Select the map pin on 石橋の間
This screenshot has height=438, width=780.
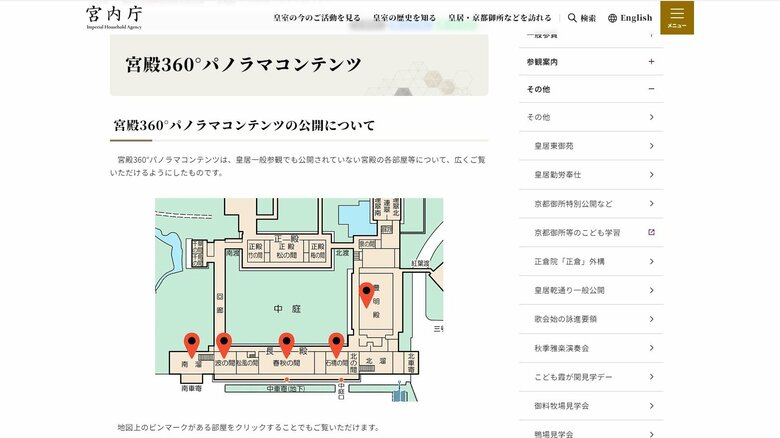click(336, 345)
